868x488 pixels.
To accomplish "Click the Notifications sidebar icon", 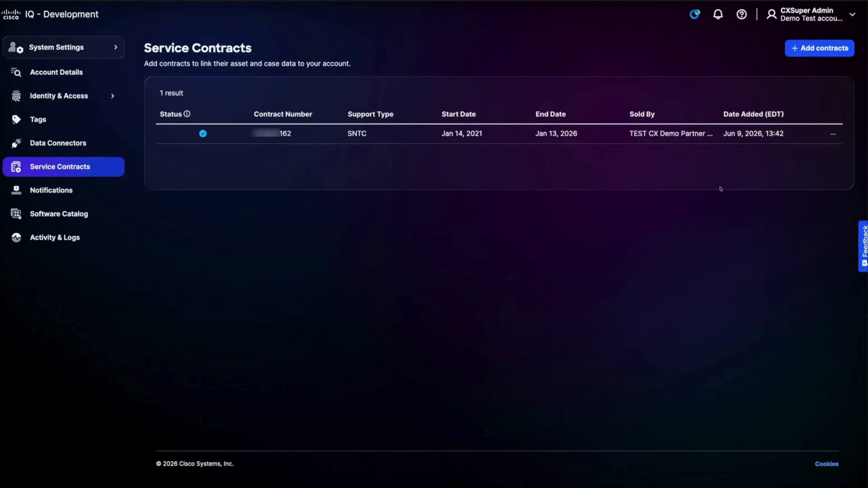I will [x=16, y=190].
